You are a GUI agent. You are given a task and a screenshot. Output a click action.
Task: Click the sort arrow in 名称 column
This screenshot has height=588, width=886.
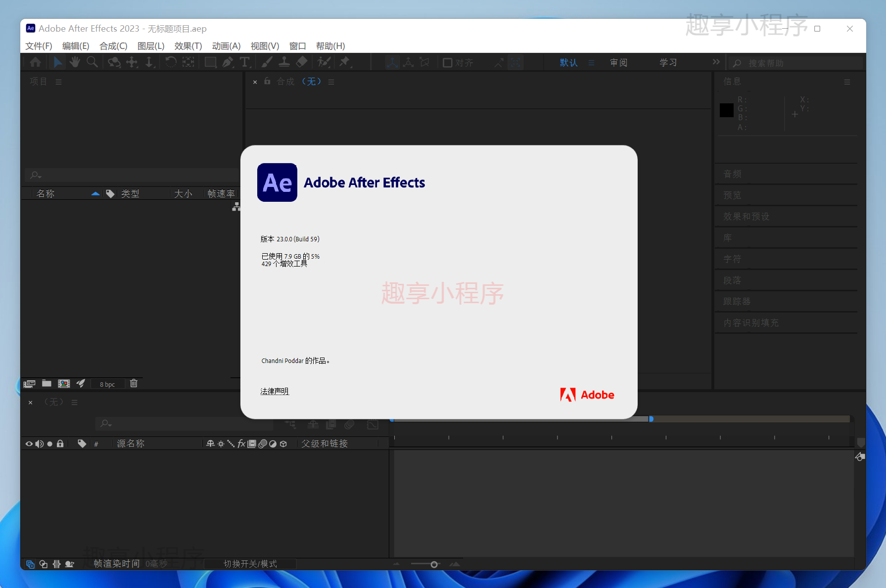(x=95, y=194)
